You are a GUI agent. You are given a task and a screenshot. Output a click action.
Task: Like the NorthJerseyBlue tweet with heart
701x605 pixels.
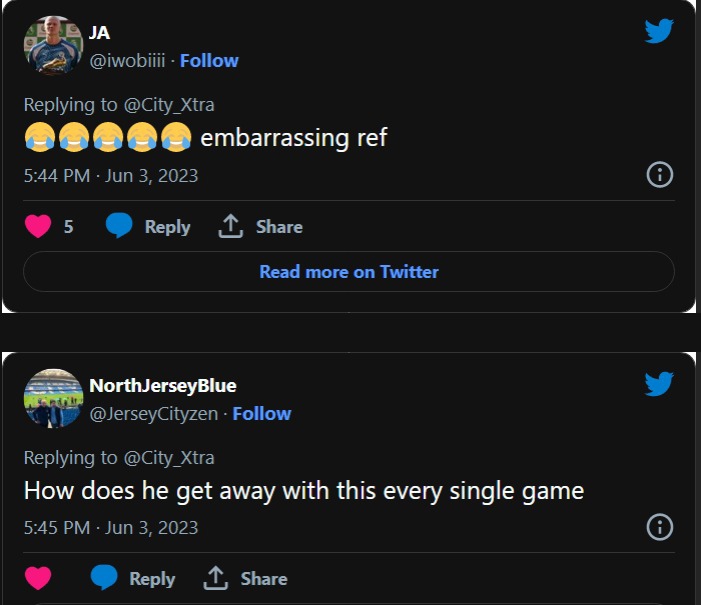pos(38,579)
